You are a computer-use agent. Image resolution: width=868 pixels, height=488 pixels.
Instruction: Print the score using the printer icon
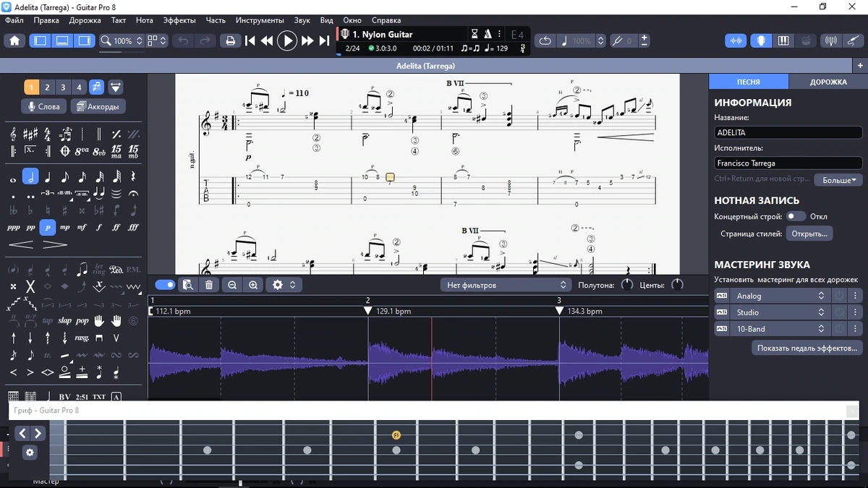tap(230, 40)
